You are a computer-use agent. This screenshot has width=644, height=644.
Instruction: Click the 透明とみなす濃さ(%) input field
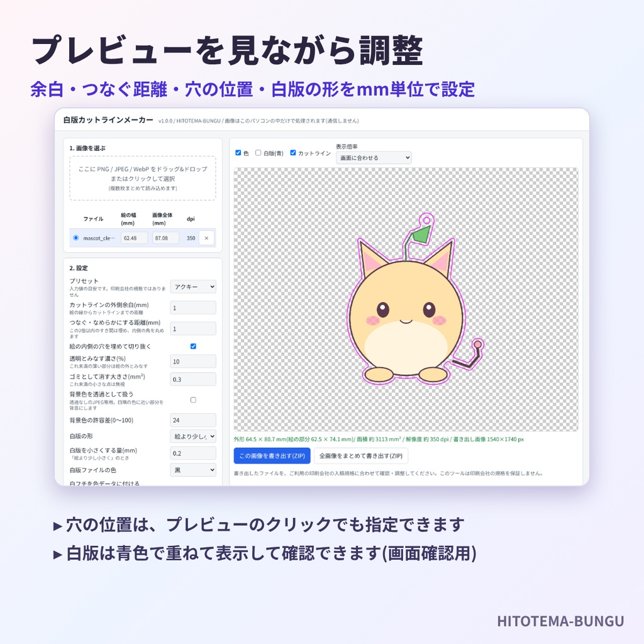pos(193,362)
